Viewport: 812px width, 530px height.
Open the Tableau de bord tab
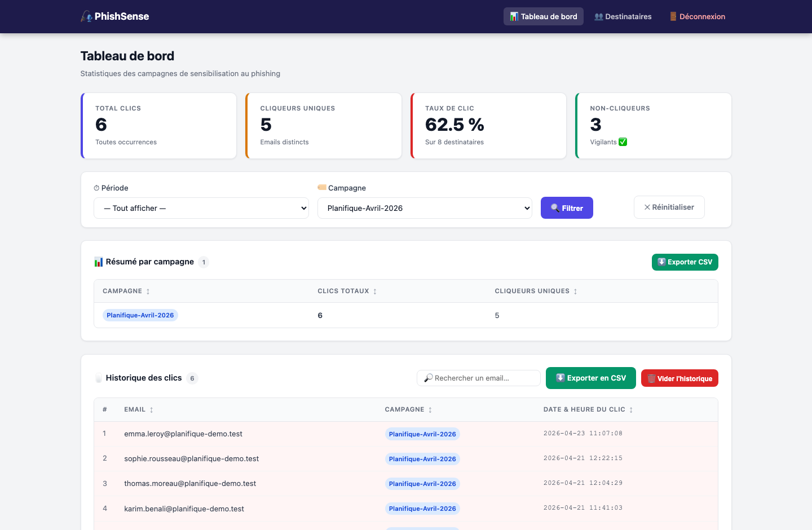point(544,16)
